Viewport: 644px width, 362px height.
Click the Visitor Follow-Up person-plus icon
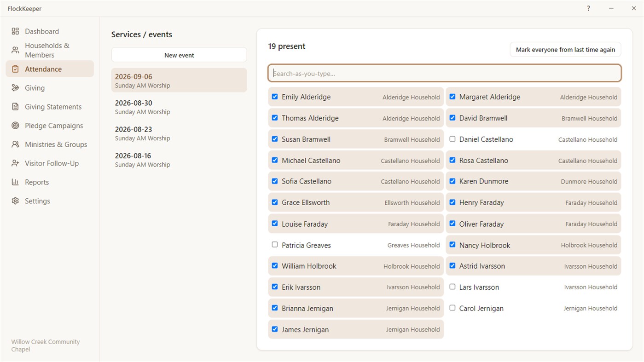pos(15,163)
